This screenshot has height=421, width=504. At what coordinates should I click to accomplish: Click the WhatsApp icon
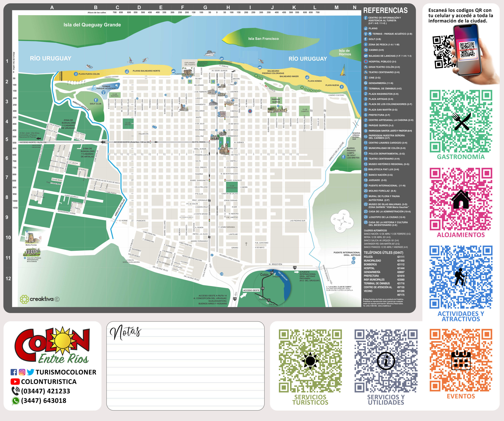click(16, 401)
